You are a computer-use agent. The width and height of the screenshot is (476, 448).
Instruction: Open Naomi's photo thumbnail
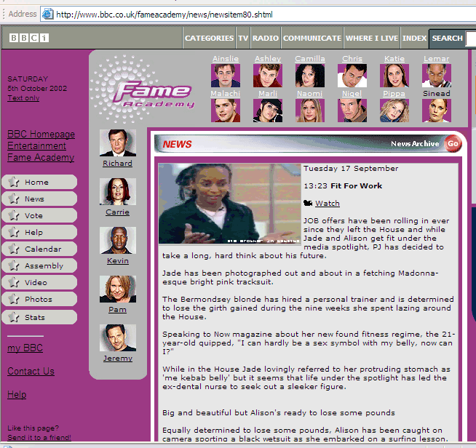310,111
